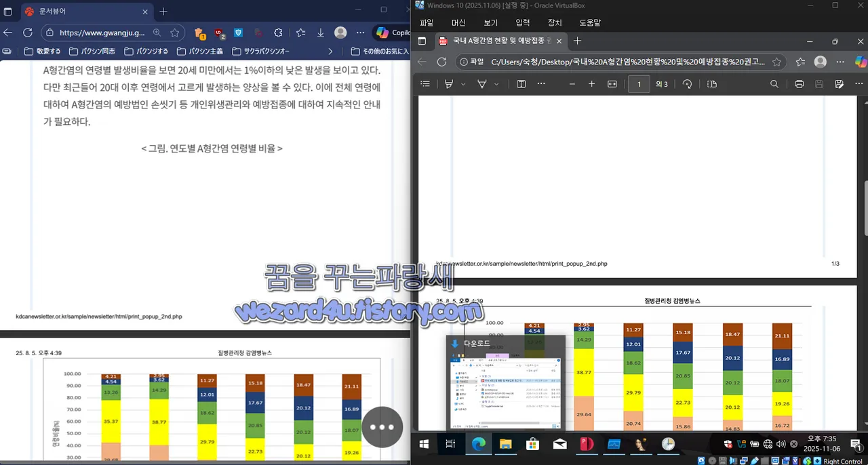
Task: Open profile avatar in left browser
Action: pyautogui.click(x=340, y=33)
